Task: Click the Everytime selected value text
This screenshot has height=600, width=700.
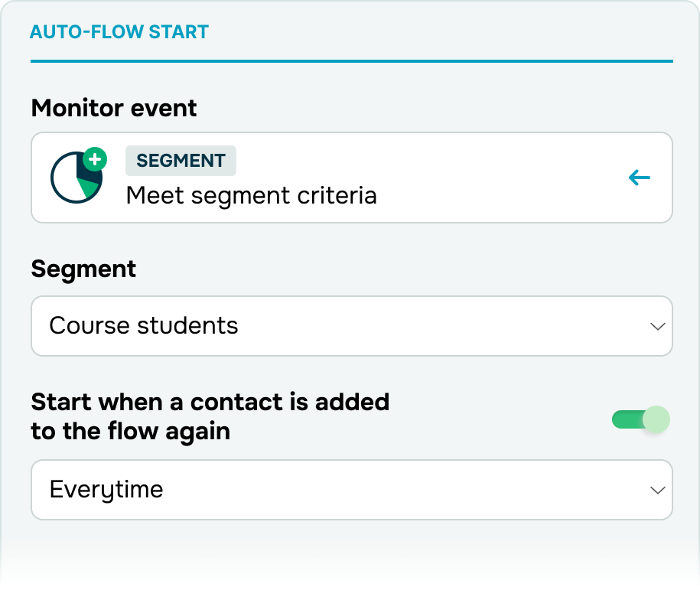Action: (x=106, y=490)
